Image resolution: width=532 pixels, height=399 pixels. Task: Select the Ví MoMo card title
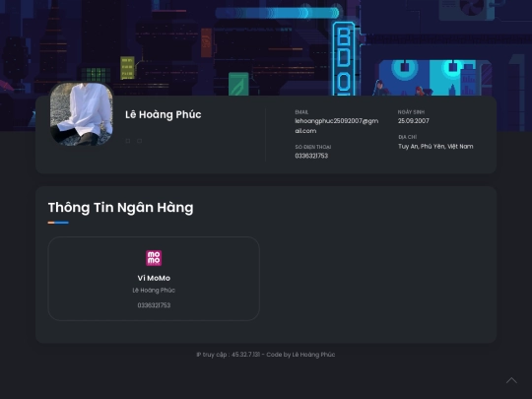coord(154,278)
